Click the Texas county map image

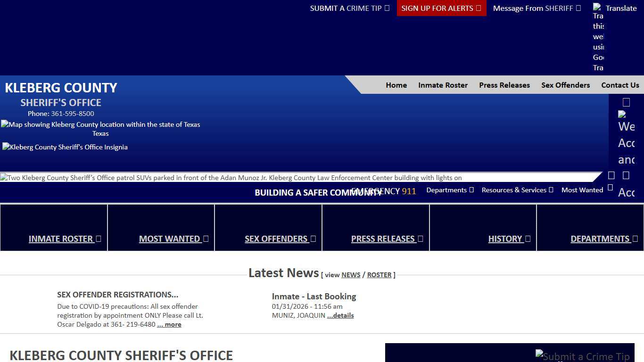click(x=100, y=124)
